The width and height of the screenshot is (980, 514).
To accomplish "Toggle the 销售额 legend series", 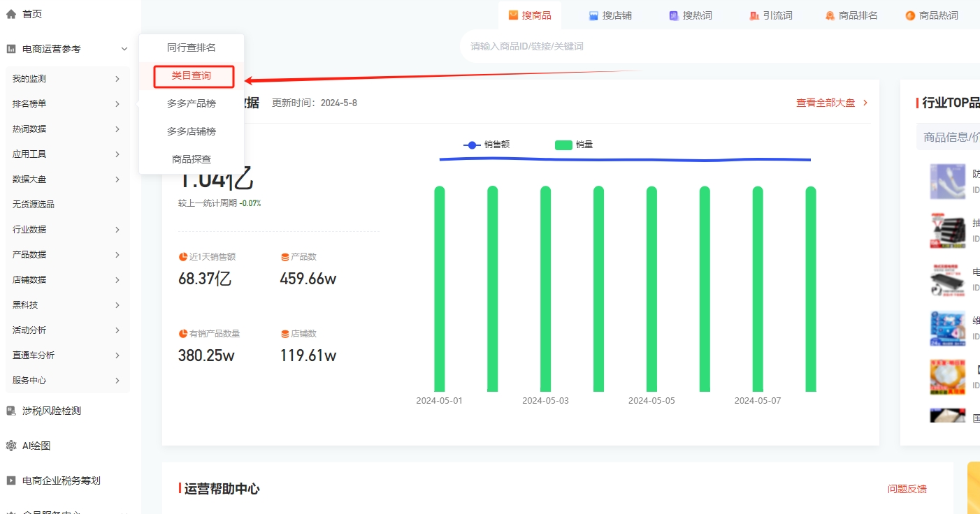I will click(x=487, y=145).
